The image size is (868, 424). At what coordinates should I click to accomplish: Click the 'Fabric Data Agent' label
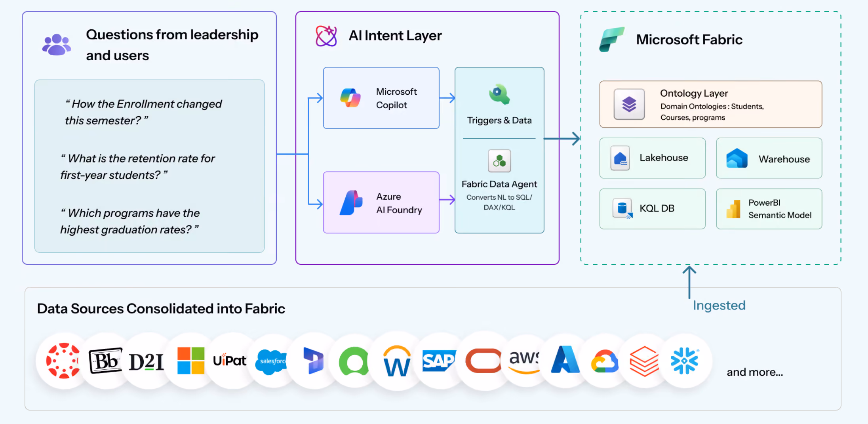tap(499, 184)
